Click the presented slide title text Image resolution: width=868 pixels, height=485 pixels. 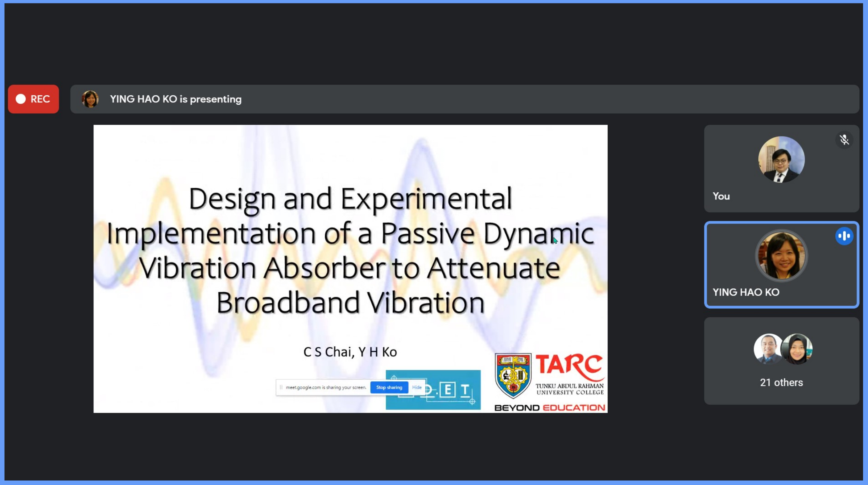click(350, 250)
